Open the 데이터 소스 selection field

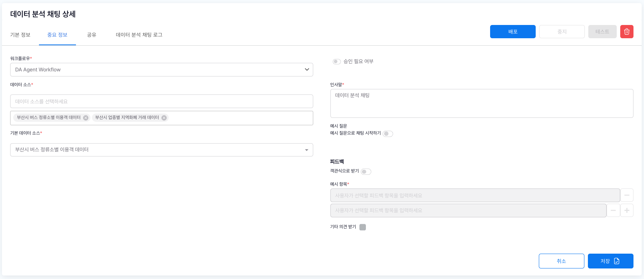point(161,101)
